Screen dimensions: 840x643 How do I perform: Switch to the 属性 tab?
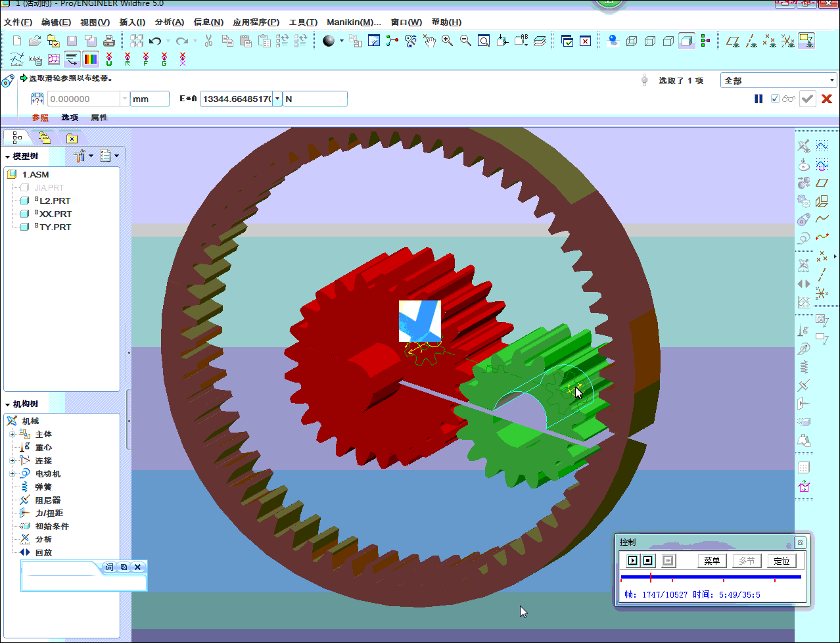point(99,118)
